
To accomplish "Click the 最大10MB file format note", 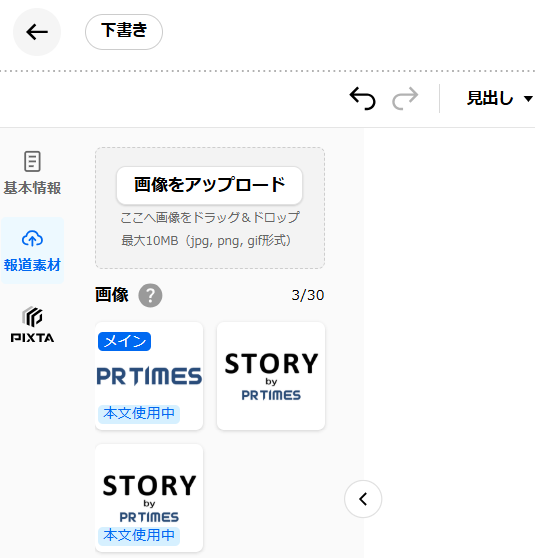I will tap(206, 241).
